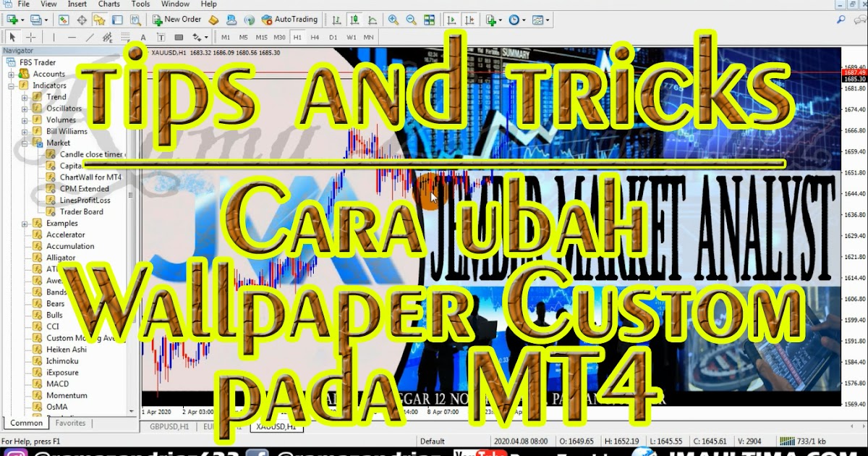
Task: Open the indicators list dropdown arrow
Action: (501, 20)
